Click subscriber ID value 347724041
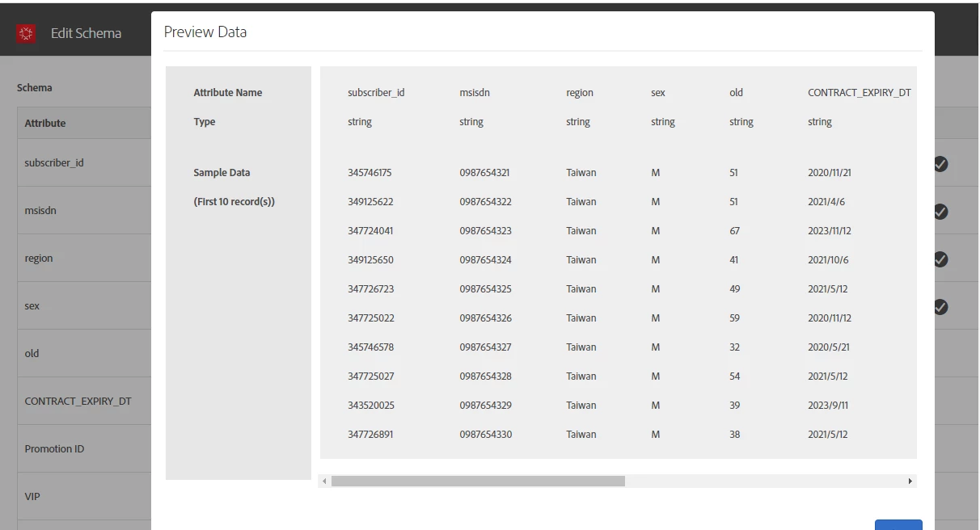The image size is (980, 530). pos(370,231)
